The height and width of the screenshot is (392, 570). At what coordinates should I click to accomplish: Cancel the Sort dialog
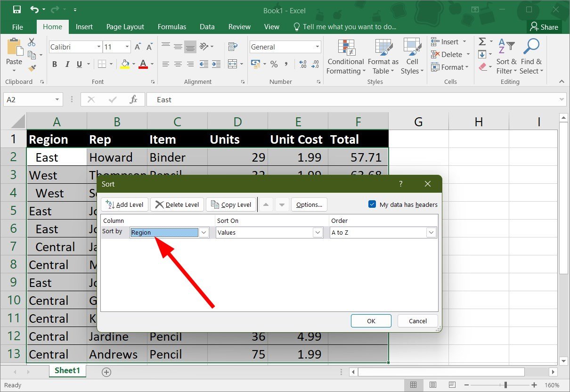tap(418, 321)
